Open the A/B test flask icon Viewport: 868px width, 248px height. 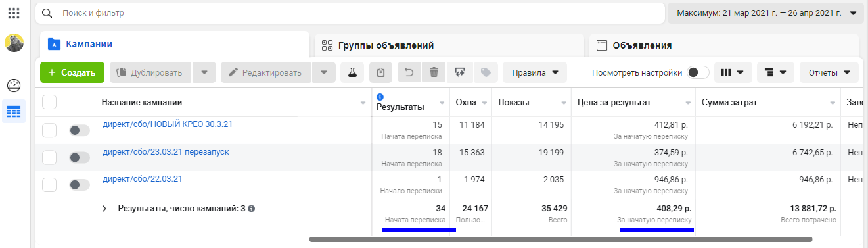pos(352,72)
